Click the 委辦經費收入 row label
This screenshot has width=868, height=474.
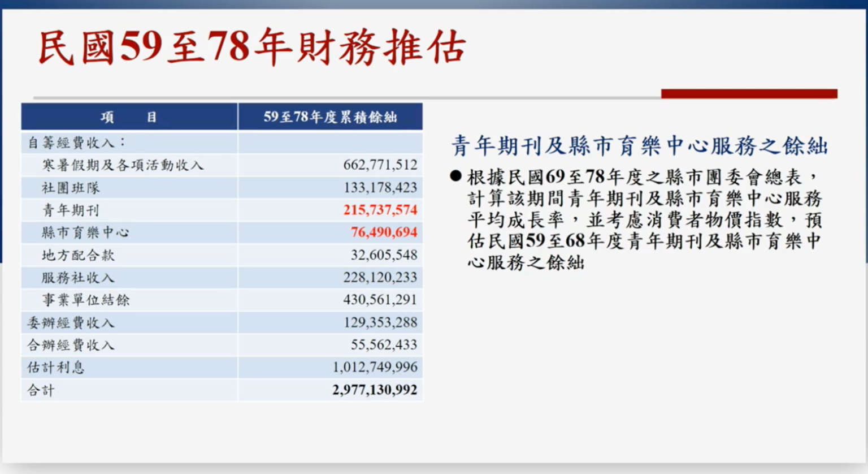point(71,322)
